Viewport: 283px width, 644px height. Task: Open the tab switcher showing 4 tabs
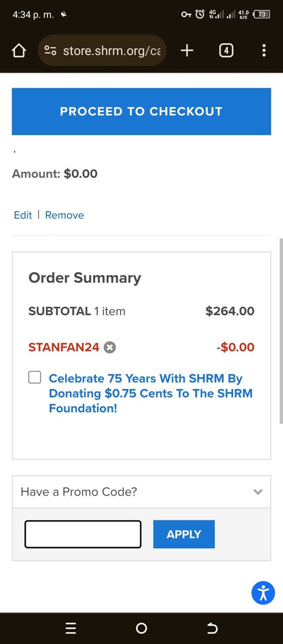pyautogui.click(x=226, y=51)
